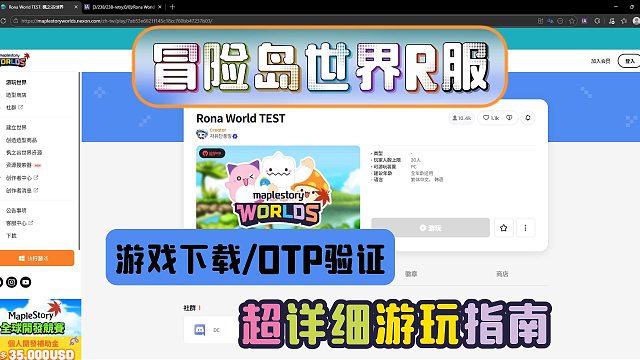Viewport: 640px width, 360px height.
Task: Click the Rona World TEST title
Action: point(241,118)
